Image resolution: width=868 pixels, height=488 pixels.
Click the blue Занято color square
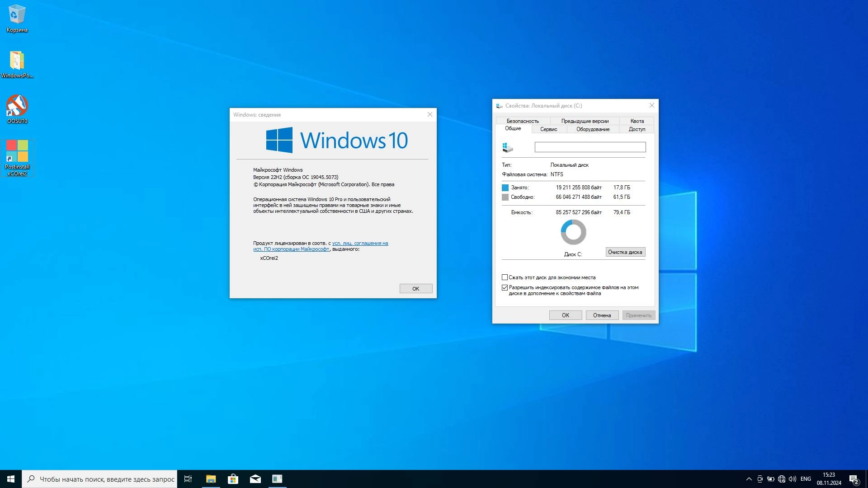coord(505,188)
